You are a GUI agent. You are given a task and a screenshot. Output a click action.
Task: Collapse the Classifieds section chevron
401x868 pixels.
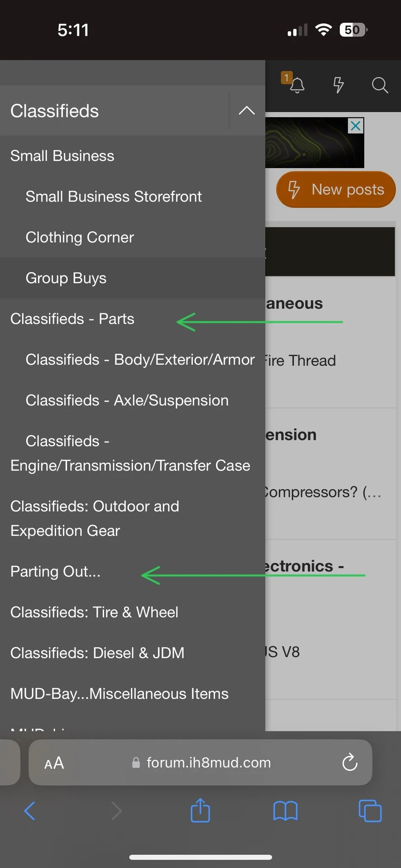247,111
